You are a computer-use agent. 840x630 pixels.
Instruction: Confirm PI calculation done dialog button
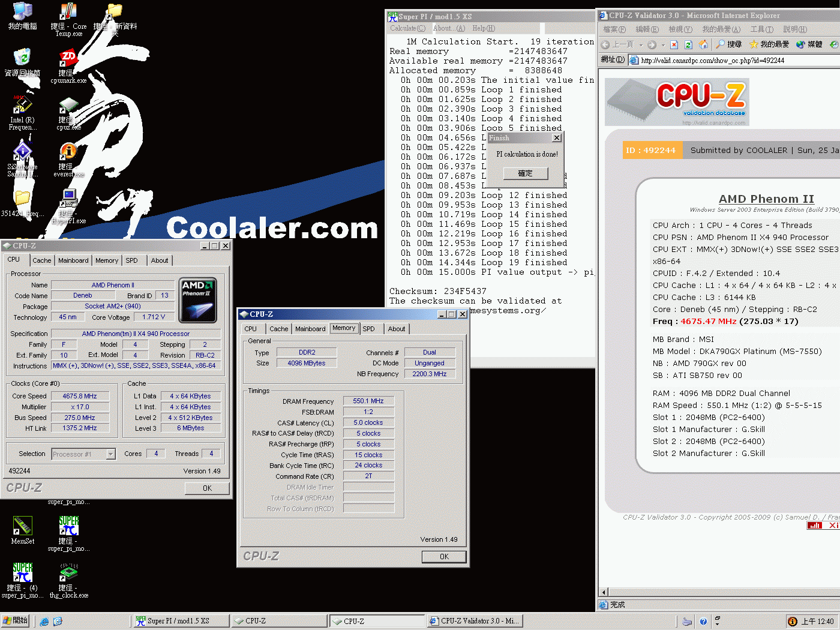pyautogui.click(x=526, y=173)
